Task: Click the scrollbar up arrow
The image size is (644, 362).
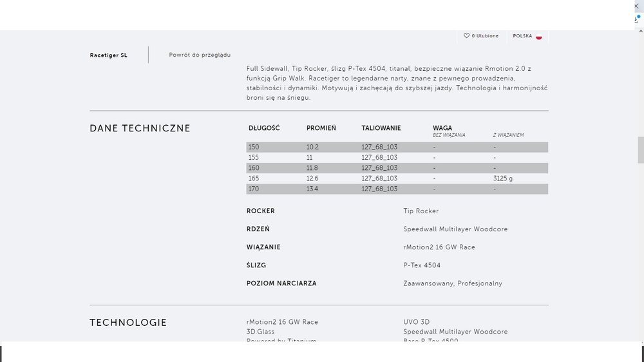Action: click(x=641, y=31)
